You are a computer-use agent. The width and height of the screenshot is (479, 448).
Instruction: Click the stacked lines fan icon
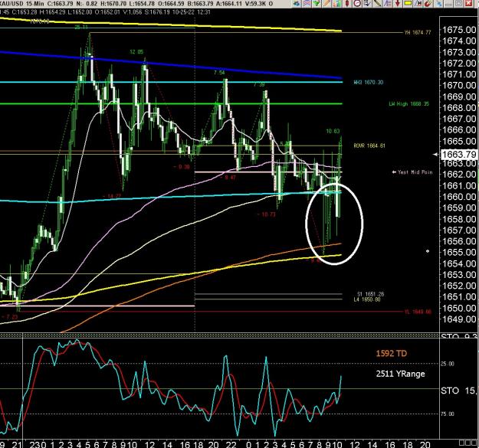coord(387,3)
